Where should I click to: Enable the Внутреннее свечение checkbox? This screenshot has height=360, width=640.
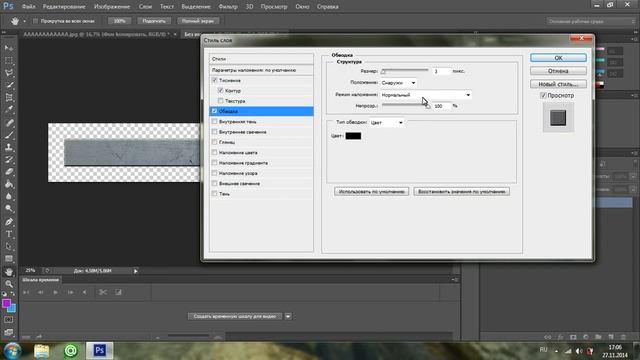[215, 132]
